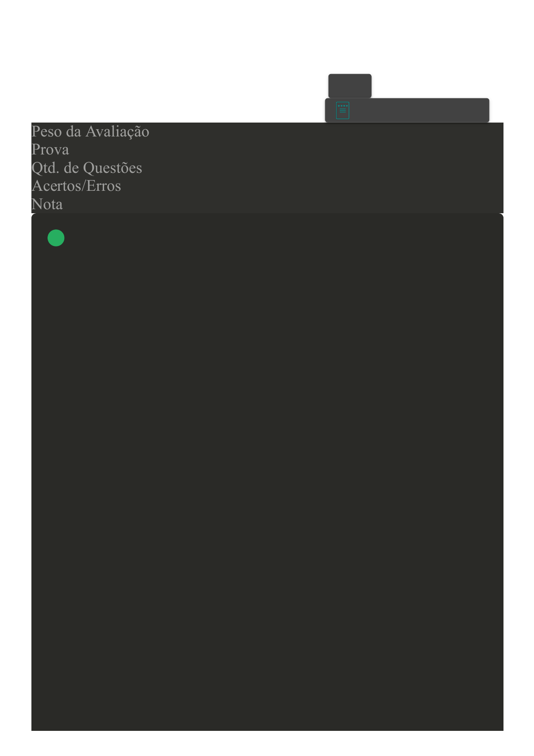Choose the Prova header label
Image resolution: width=534 pixels, height=756 pixels.
(x=50, y=149)
